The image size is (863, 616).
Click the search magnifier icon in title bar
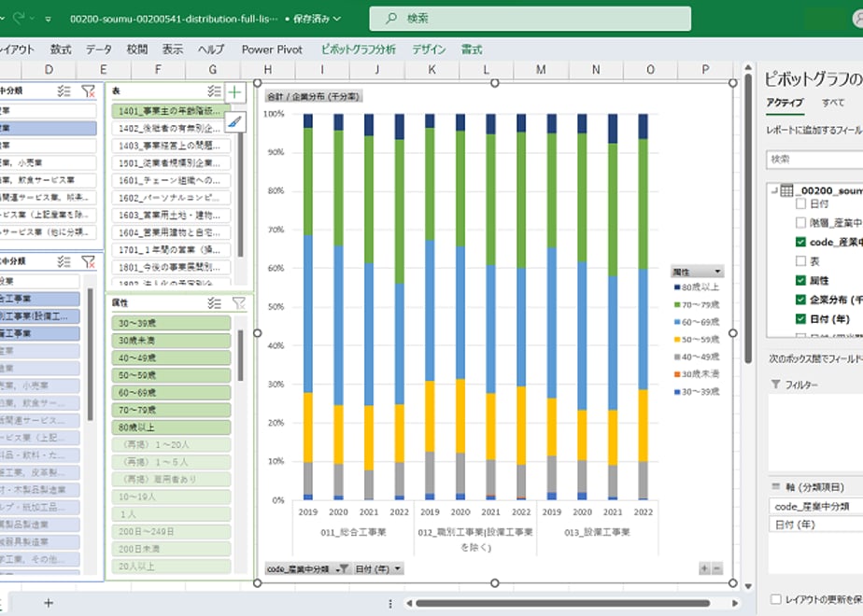391,18
